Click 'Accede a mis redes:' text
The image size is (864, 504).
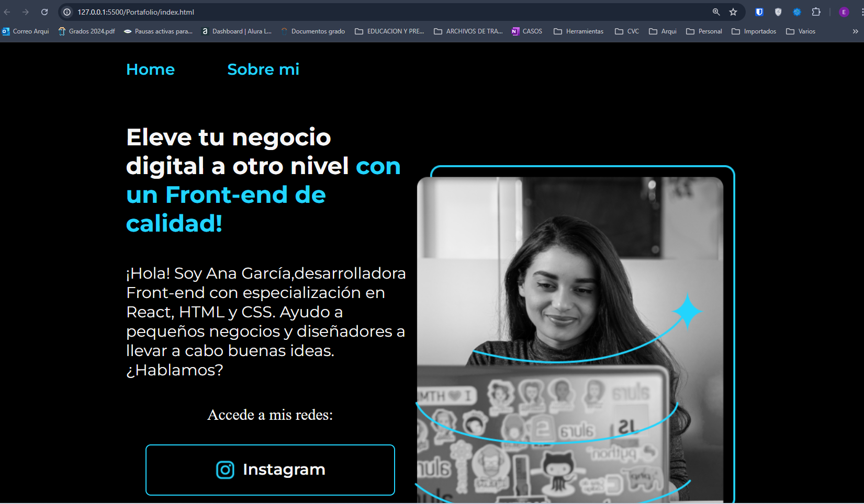270,415
